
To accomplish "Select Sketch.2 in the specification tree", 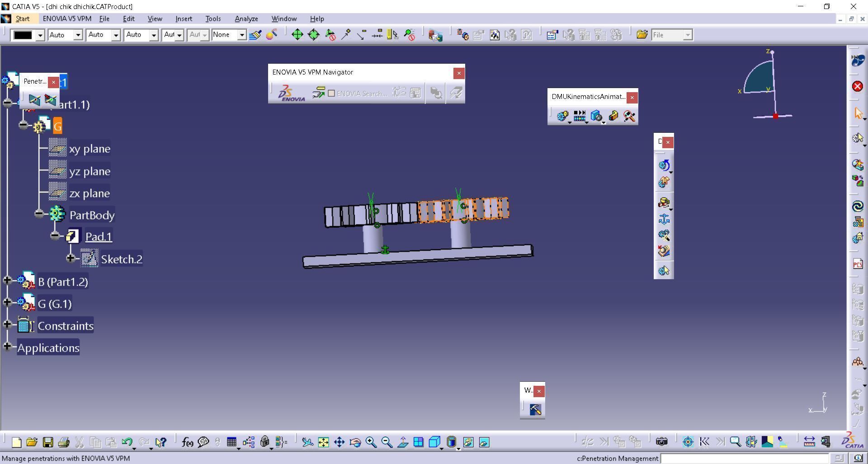I will [x=122, y=259].
